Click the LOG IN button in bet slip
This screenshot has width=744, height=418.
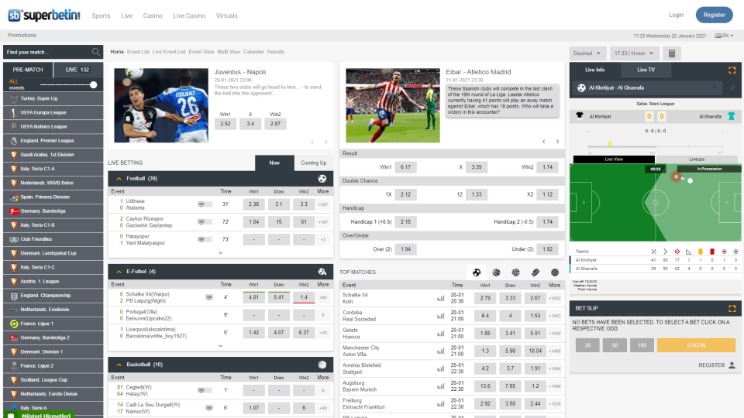click(696, 345)
